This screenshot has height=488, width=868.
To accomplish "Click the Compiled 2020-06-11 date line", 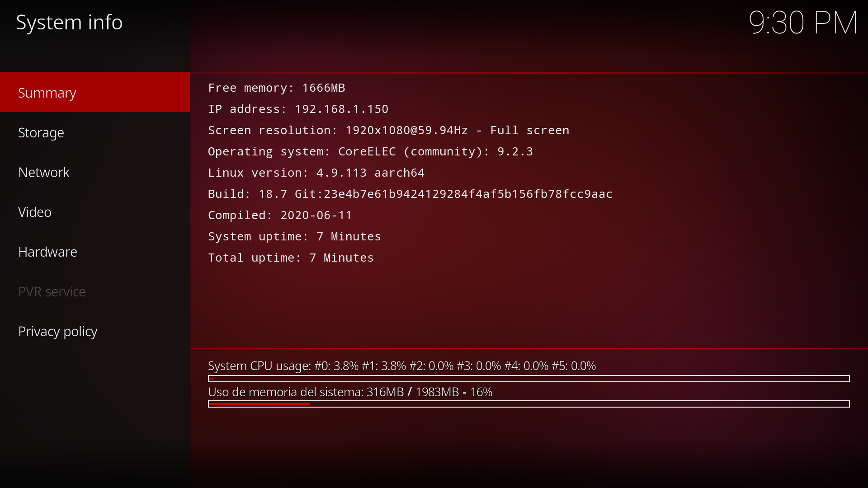I will 280,215.
